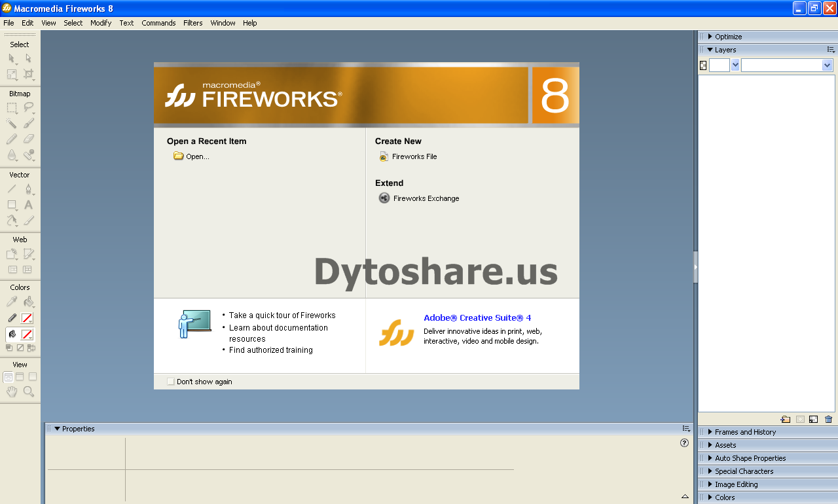This screenshot has width=838, height=504.
Task: Open Fireworks Exchange
Action: tap(426, 198)
